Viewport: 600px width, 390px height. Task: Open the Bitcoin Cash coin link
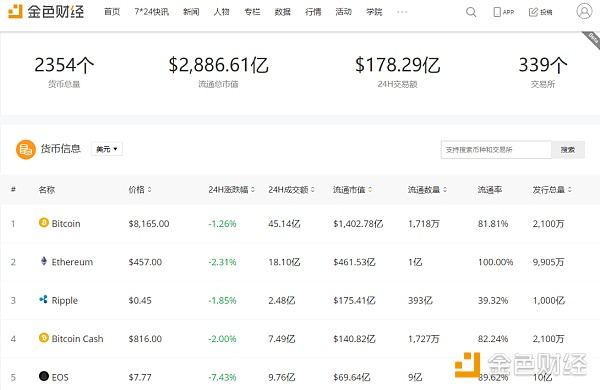(x=77, y=339)
